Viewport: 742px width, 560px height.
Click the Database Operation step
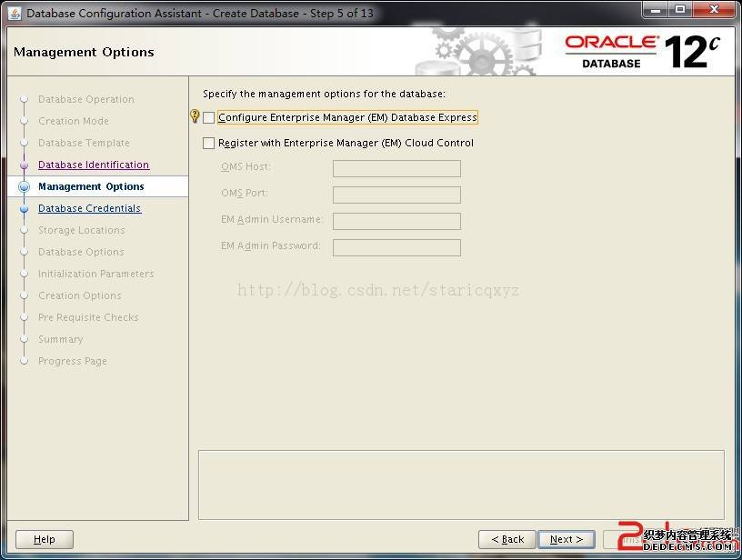pyautogui.click(x=85, y=99)
